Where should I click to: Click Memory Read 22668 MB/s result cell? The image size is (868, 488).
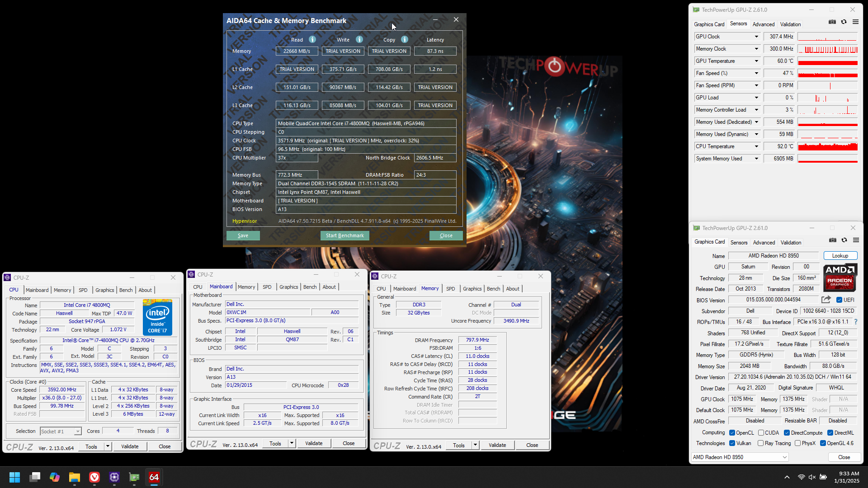coord(297,51)
